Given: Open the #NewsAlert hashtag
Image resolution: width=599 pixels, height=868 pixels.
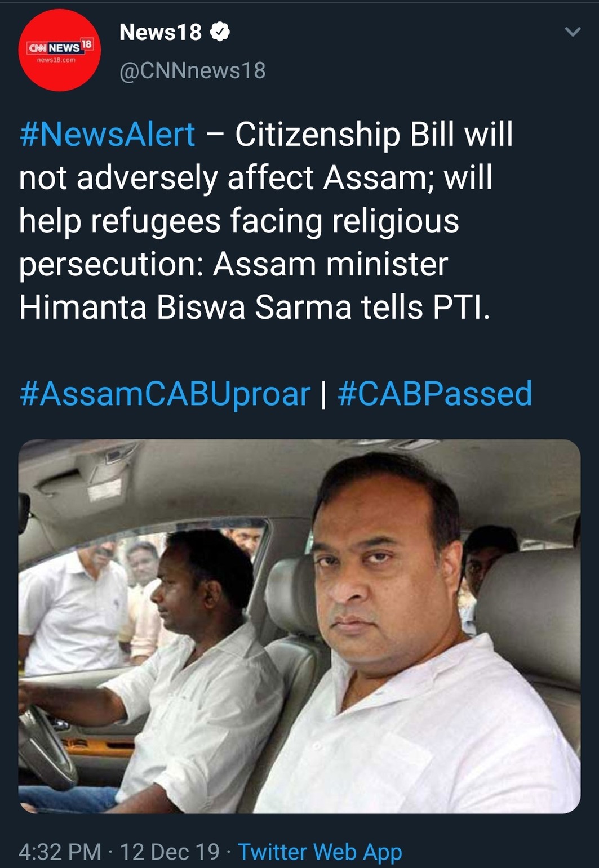Looking at the screenshot, I should pos(107,135).
